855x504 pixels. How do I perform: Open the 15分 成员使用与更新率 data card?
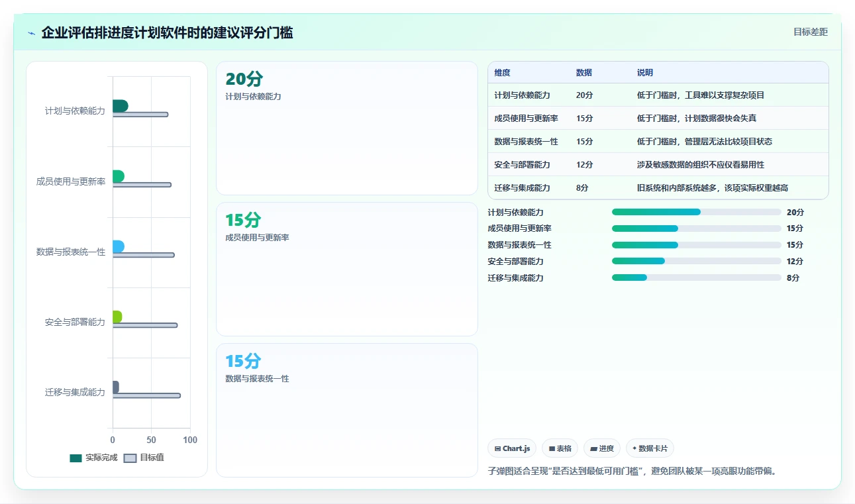347,270
